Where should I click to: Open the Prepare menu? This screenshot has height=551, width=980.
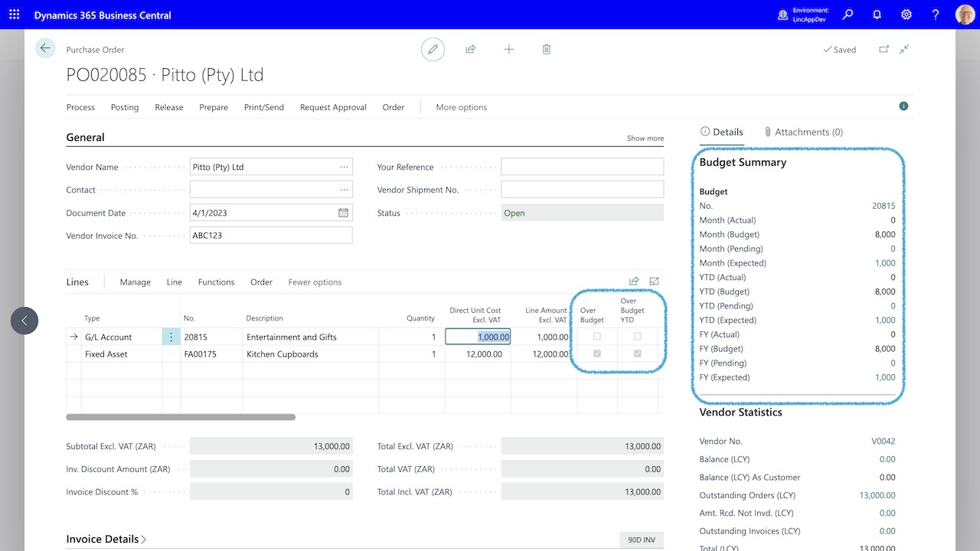click(214, 107)
